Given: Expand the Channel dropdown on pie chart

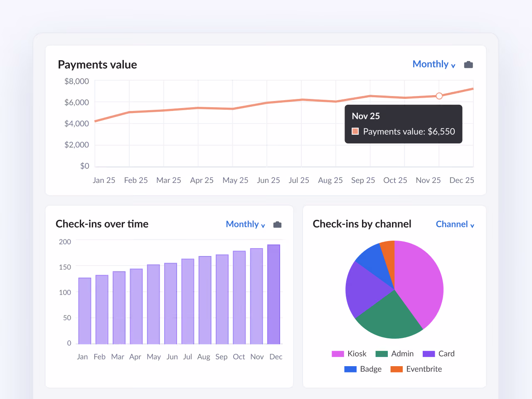Looking at the screenshot, I should coord(455,224).
